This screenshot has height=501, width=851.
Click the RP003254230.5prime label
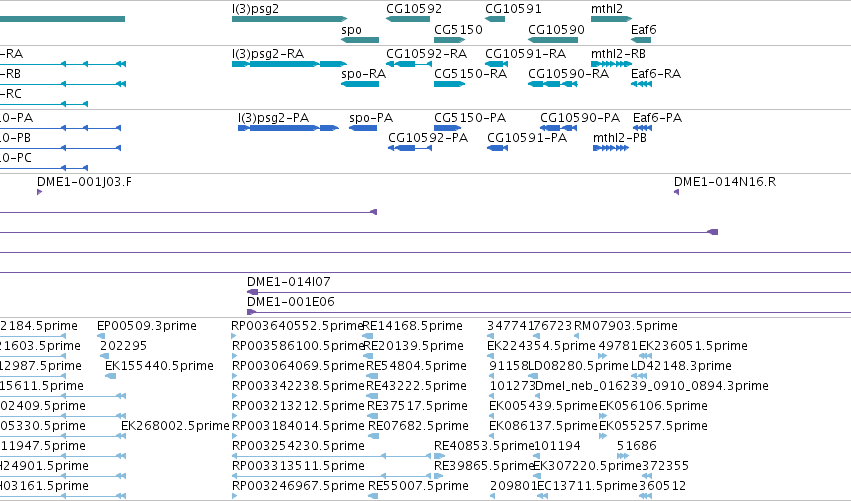[x=298, y=446]
